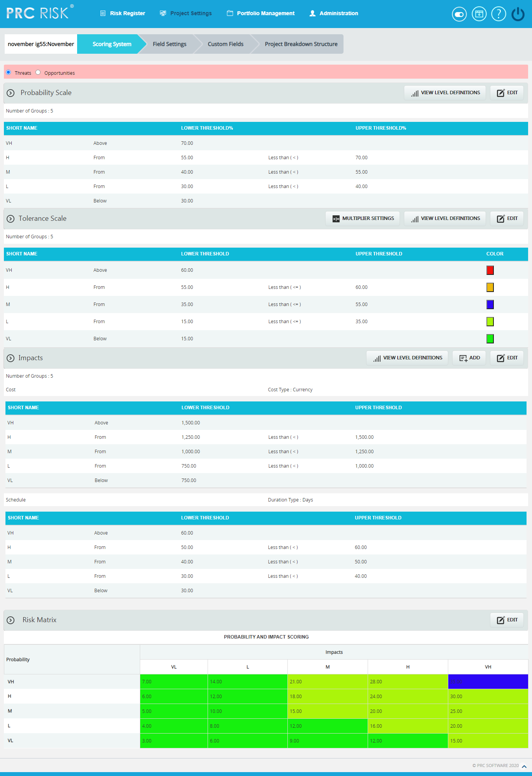The image size is (532, 776).
Task: Click the PRC RISK logo
Action: click(x=40, y=12)
